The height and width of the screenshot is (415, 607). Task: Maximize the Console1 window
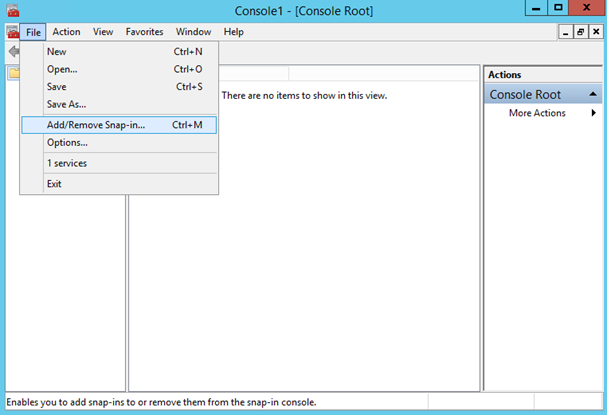coord(558,9)
